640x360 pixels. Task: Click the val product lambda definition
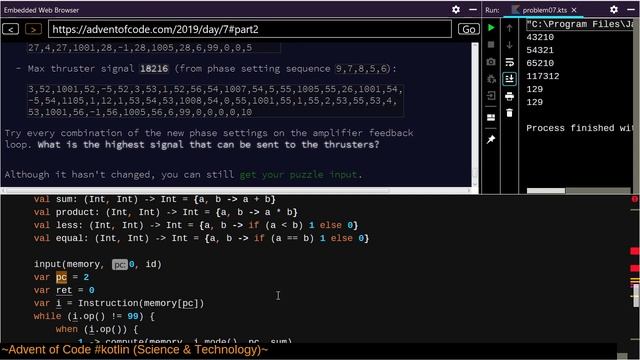166,212
